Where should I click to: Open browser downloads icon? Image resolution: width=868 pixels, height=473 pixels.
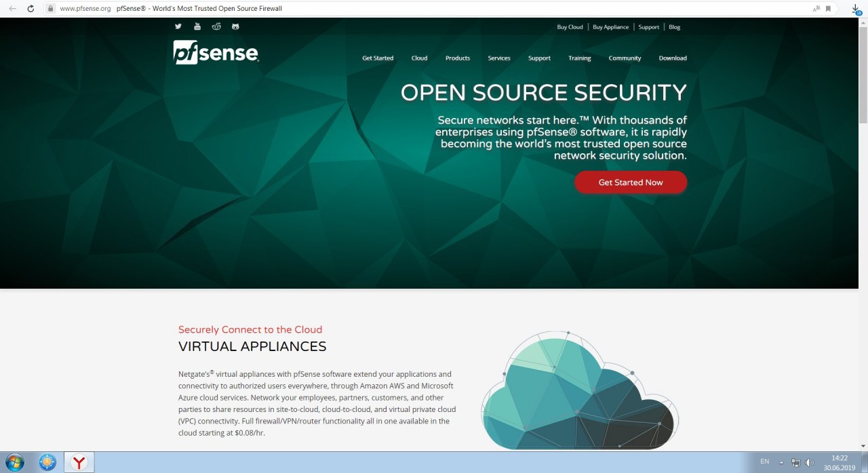pyautogui.click(x=856, y=9)
